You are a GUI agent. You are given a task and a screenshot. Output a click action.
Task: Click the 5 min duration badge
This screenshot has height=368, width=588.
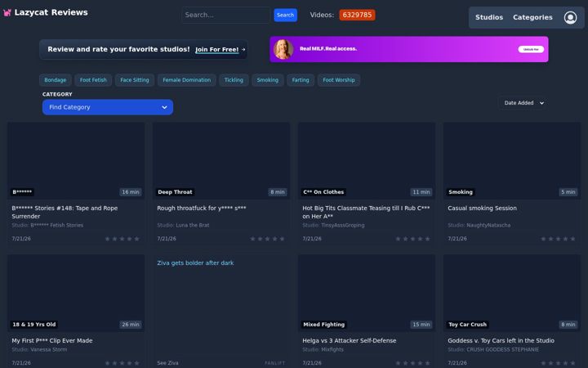tap(568, 192)
